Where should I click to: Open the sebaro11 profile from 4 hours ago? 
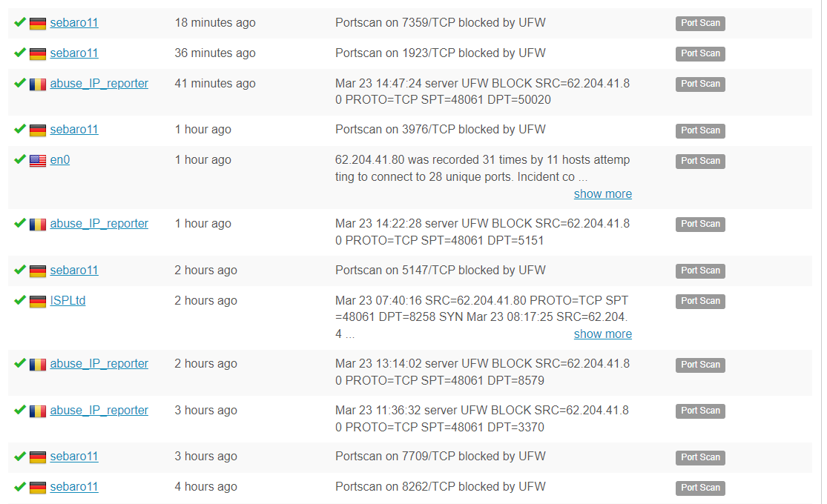74,487
